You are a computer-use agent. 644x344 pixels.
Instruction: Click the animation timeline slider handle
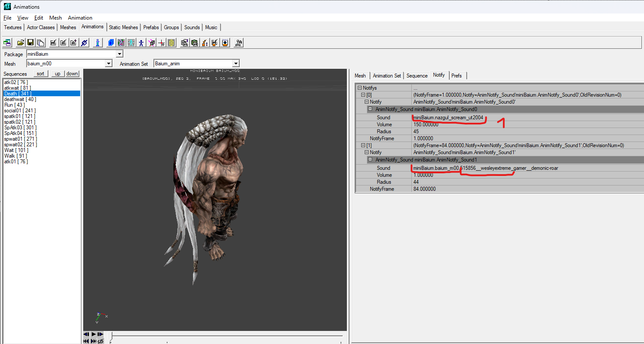point(111,336)
